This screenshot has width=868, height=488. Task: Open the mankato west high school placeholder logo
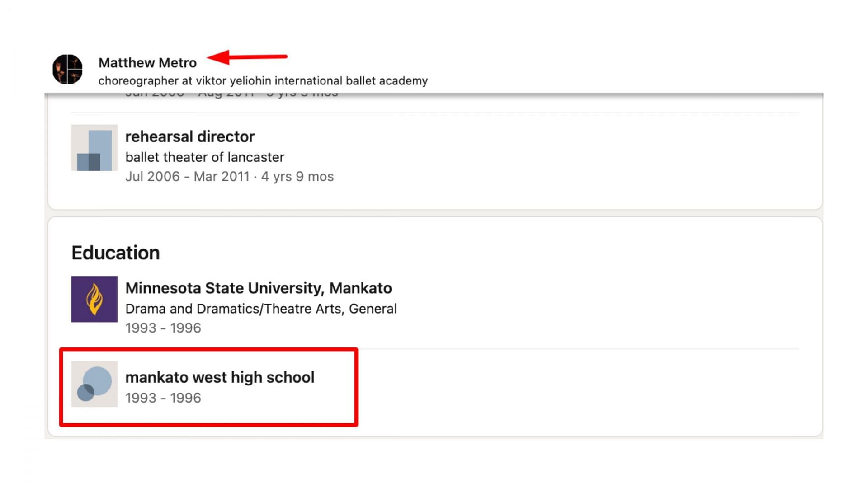click(94, 384)
